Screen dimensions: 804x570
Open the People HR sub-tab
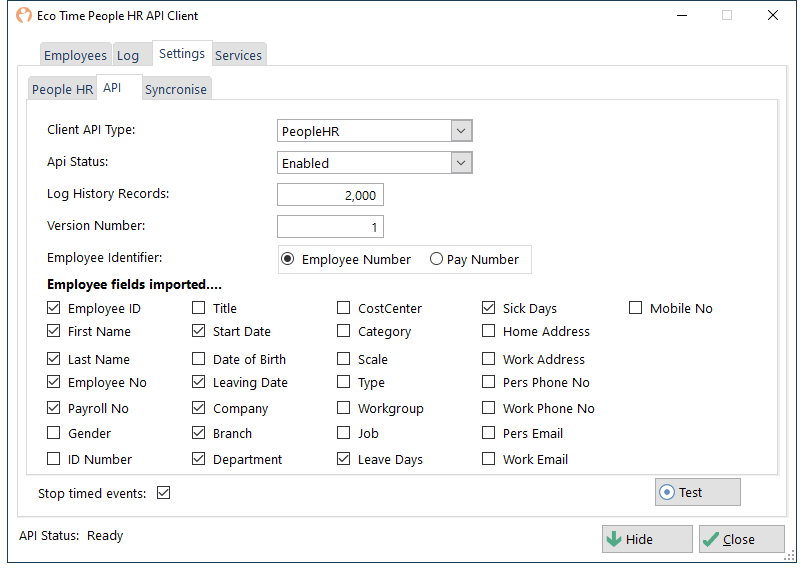(63, 89)
